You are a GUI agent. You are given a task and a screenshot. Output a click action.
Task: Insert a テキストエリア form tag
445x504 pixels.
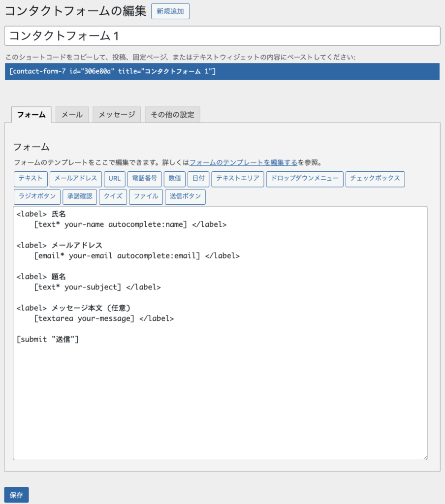(239, 179)
